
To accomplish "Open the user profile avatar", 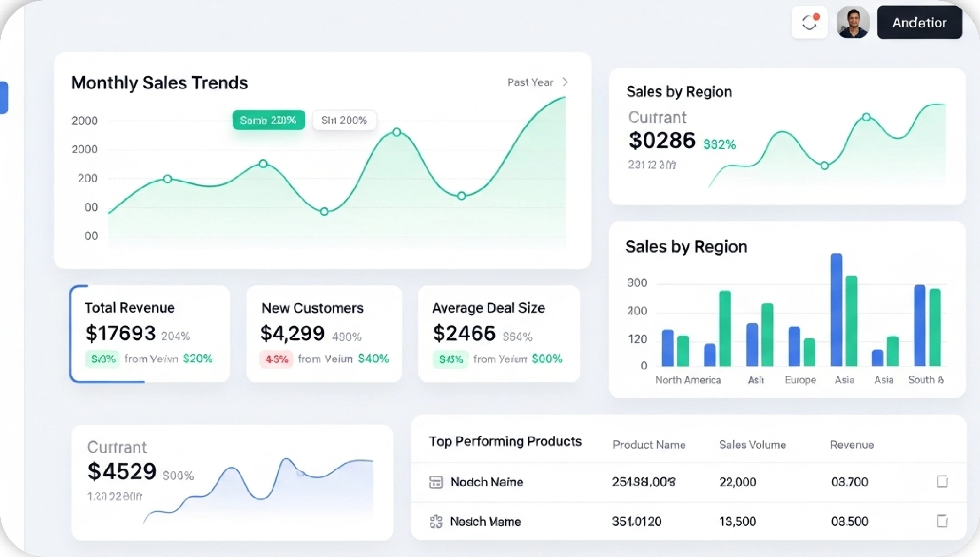I will click(853, 22).
